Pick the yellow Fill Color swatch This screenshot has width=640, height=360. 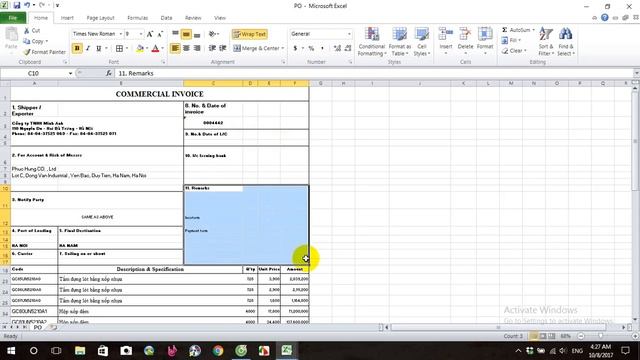140,49
